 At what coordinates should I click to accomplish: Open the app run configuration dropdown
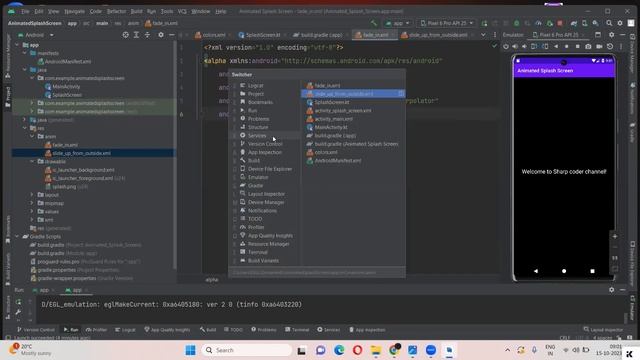click(397, 23)
